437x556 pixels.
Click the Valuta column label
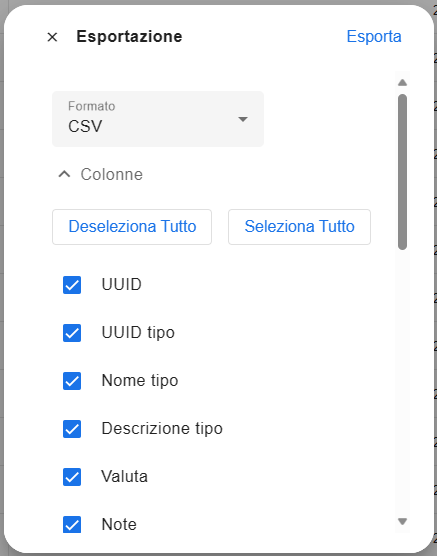124,476
